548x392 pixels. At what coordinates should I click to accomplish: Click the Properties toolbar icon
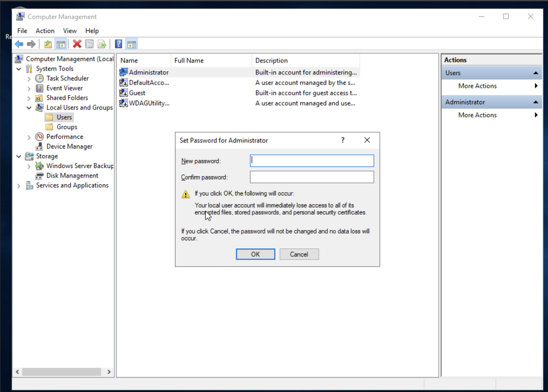[x=89, y=44]
